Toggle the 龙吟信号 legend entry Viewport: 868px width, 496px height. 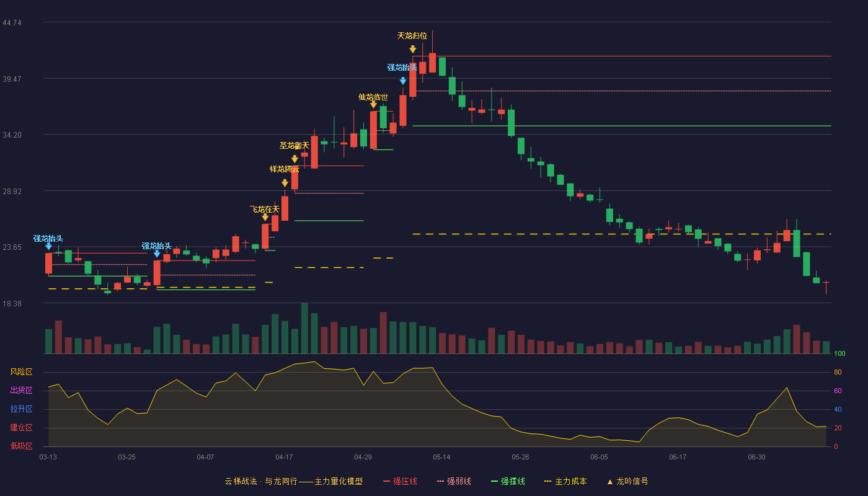pos(627,481)
